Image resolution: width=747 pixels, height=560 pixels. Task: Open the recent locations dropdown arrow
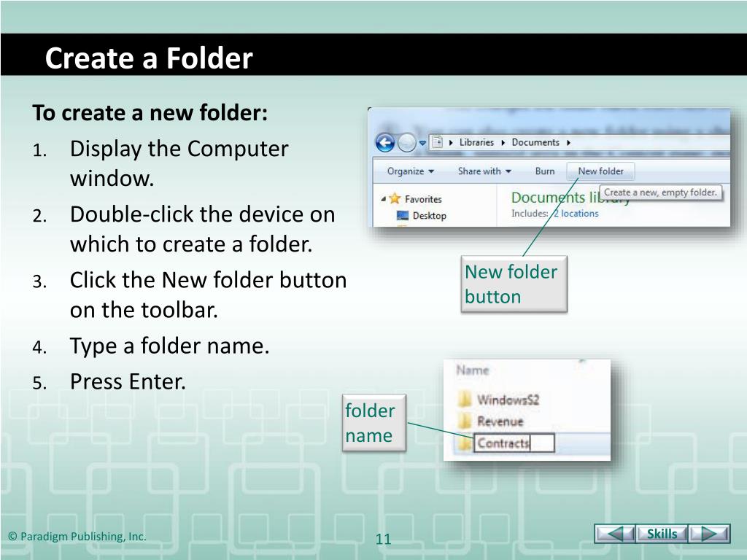point(422,143)
